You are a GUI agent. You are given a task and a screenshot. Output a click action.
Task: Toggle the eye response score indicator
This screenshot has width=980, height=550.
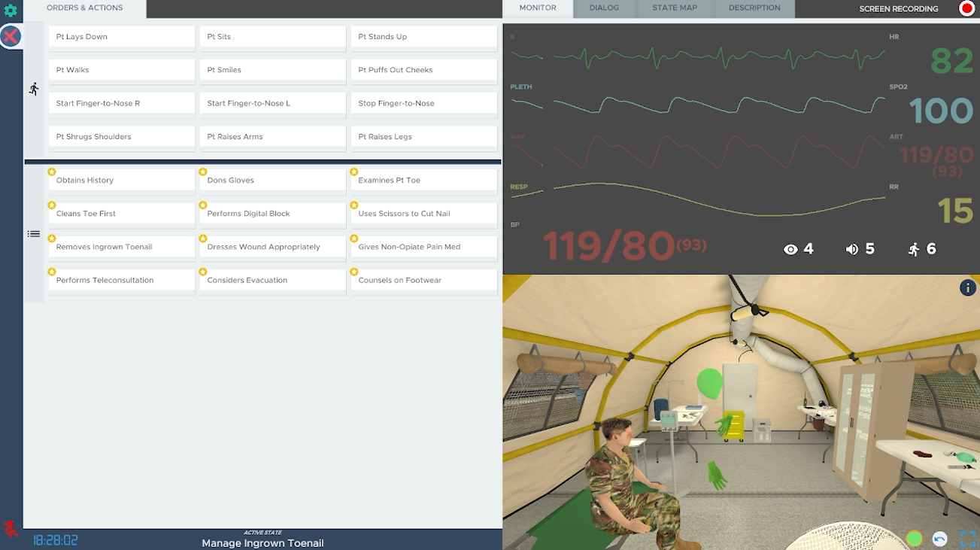pos(798,249)
